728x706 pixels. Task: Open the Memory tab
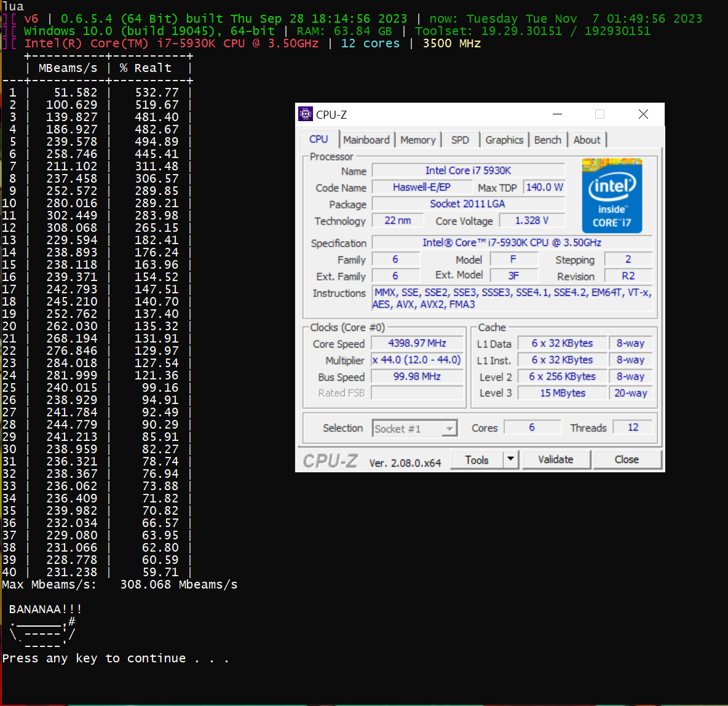(417, 140)
